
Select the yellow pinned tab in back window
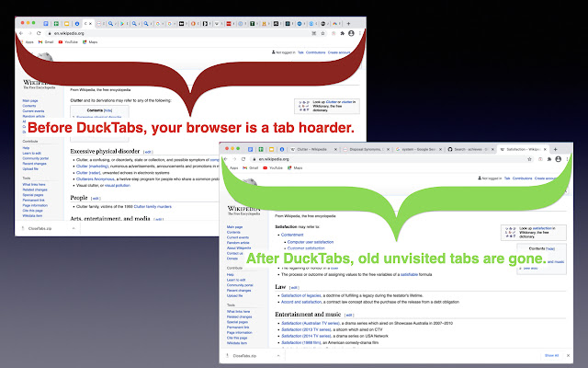coord(66,23)
